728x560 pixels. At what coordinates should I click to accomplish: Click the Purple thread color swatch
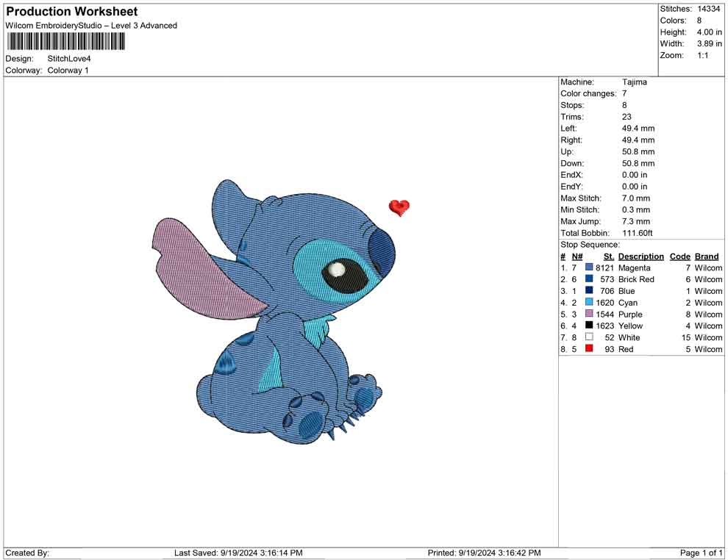point(589,315)
